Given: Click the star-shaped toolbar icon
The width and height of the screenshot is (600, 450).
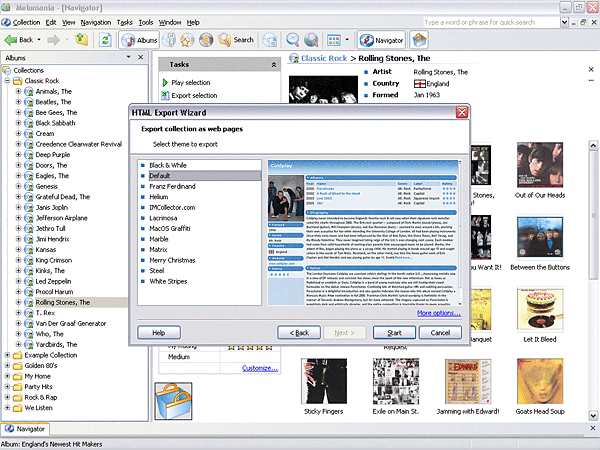Looking at the screenshot, I should pos(187,40).
